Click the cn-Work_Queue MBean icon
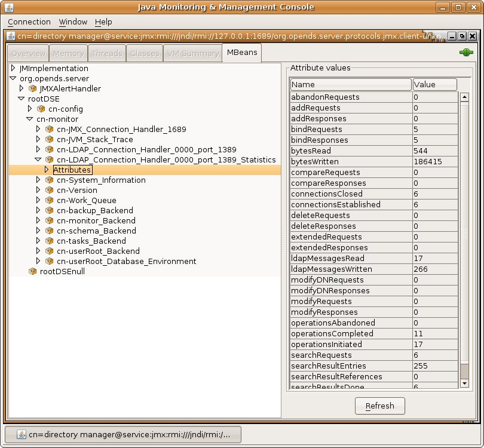The height and width of the screenshot is (448, 484). (49, 200)
